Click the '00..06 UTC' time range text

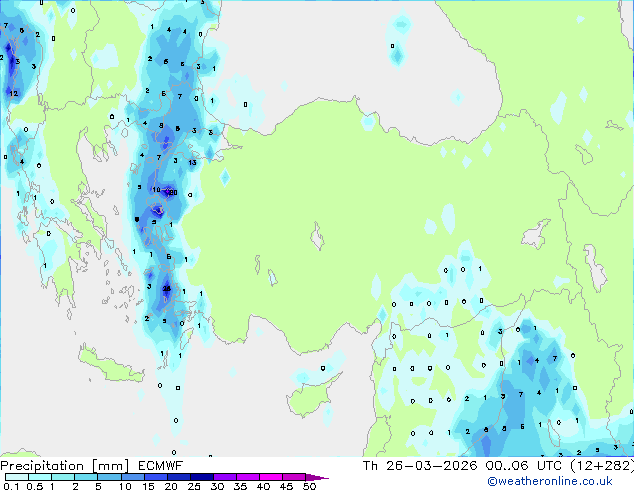tap(524, 466)
